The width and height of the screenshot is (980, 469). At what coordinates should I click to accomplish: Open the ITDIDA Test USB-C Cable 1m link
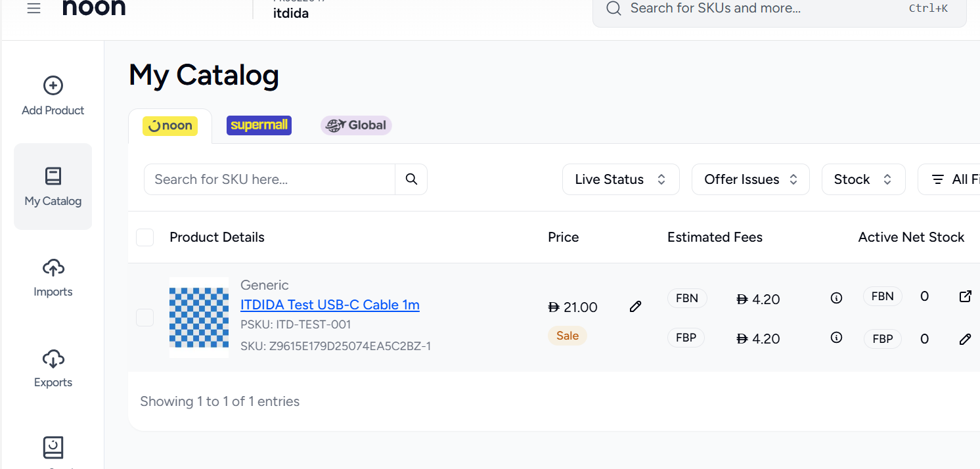click(330, 305)
